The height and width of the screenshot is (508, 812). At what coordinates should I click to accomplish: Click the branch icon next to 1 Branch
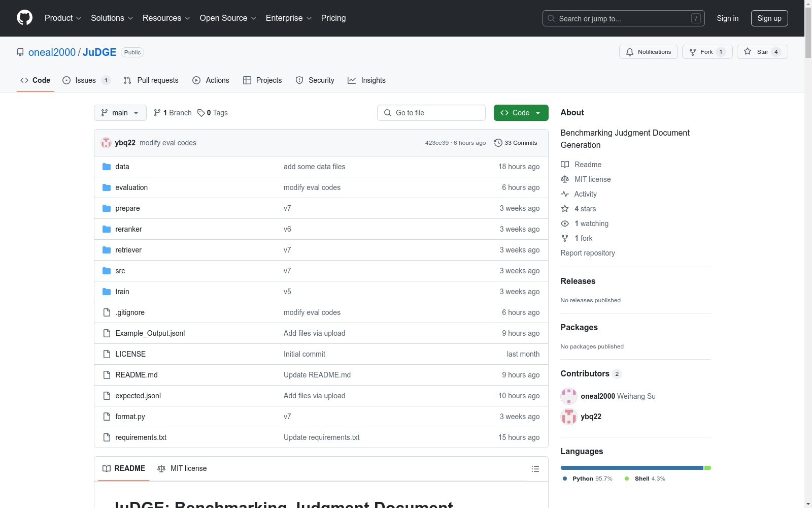[157, 113]
